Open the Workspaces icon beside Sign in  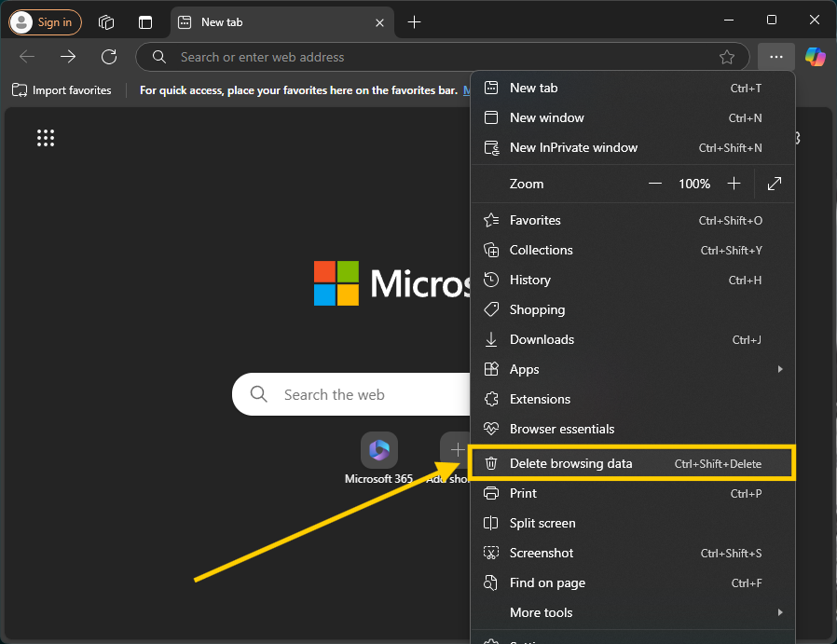[106, 21]
